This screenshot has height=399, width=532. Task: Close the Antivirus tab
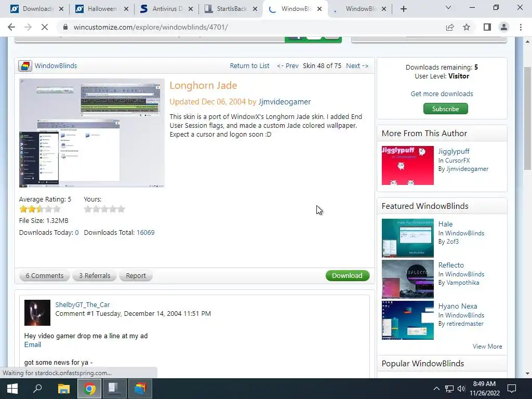click(x=191, y=9)
